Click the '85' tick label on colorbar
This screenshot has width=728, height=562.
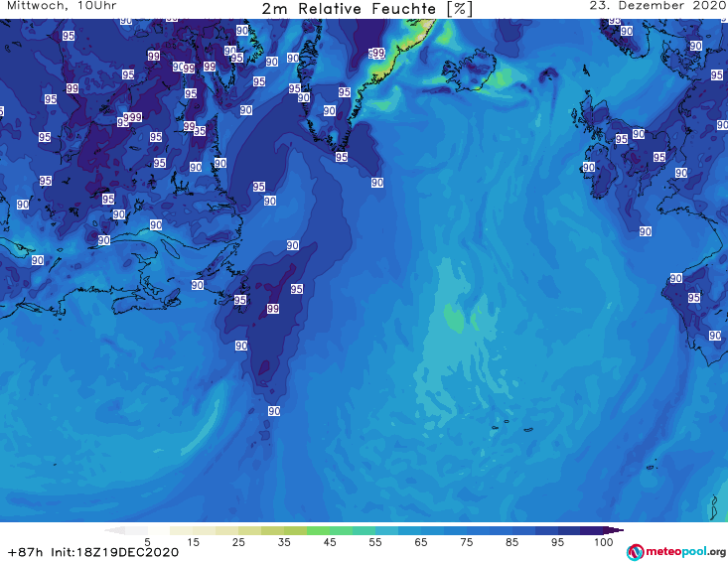point(512,542)
